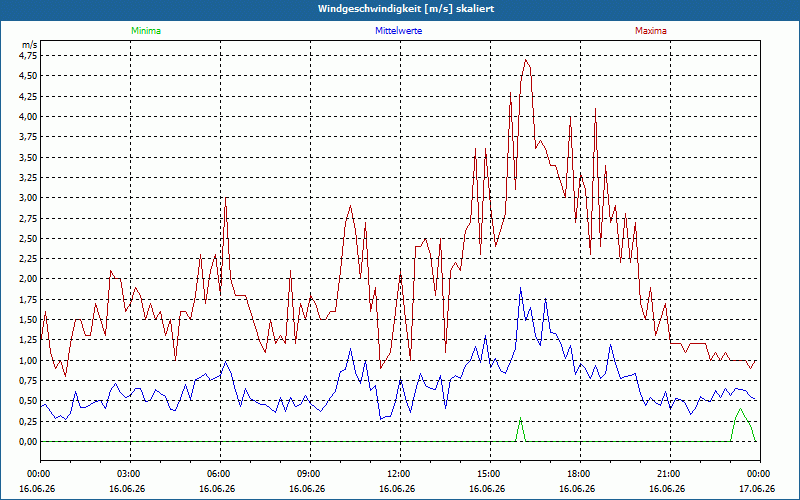Click the 3,75 y-axis value
This screenshot has width=800, height=500.
28,137
